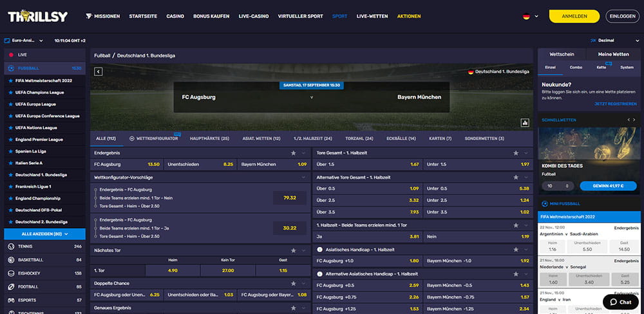Screen dimensions: 644x314
Task: Collapse Tore Gesamt - 1. Halbzeit chevron
Action: pos(526,152)
